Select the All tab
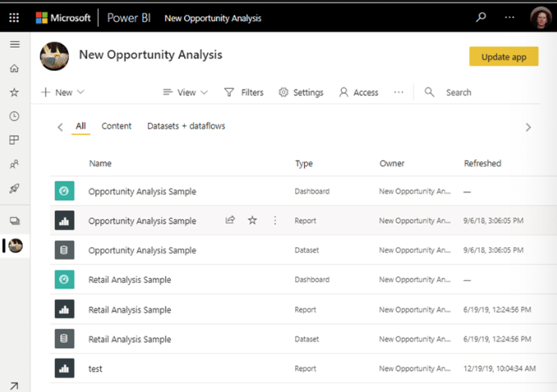Viewport: 557px width, 392px height. (x=81, y=127)
